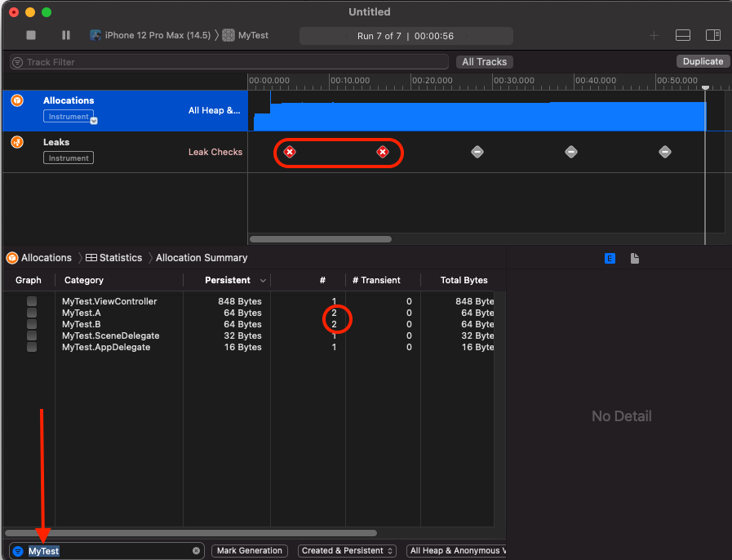The height and width of the screenshot is (560, 732).
Task: Select the Leaks instrument icon
Action: (x=17, y=142)
